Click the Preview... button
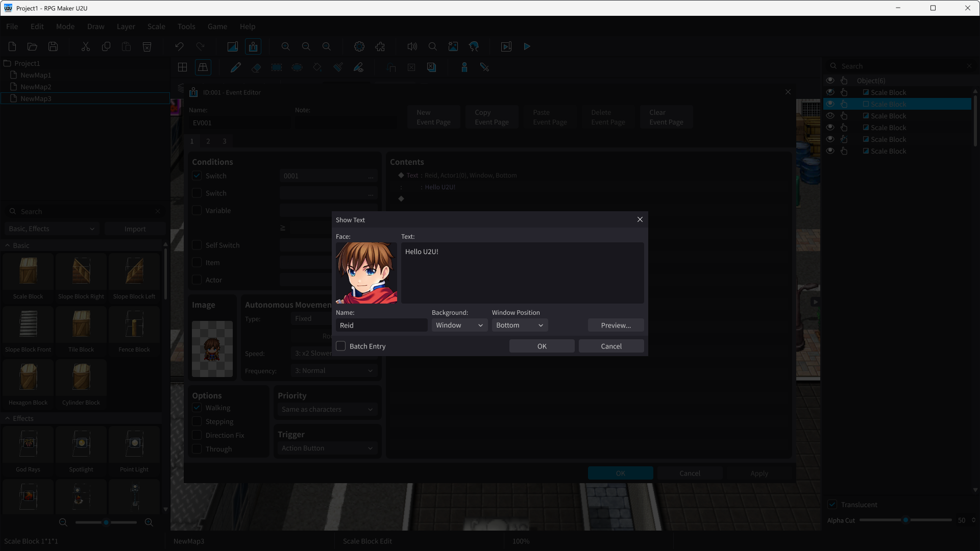Image resolution: width=980 pixels, height=551 pixels. pyautogui.click(x=616, y=325)
